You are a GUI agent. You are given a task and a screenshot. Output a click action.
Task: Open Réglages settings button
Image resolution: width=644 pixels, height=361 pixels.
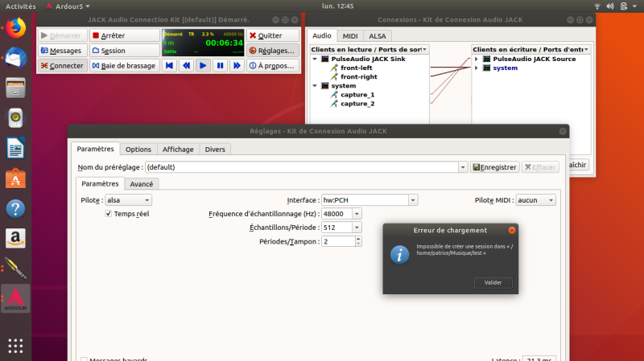(x=273, y=51)
